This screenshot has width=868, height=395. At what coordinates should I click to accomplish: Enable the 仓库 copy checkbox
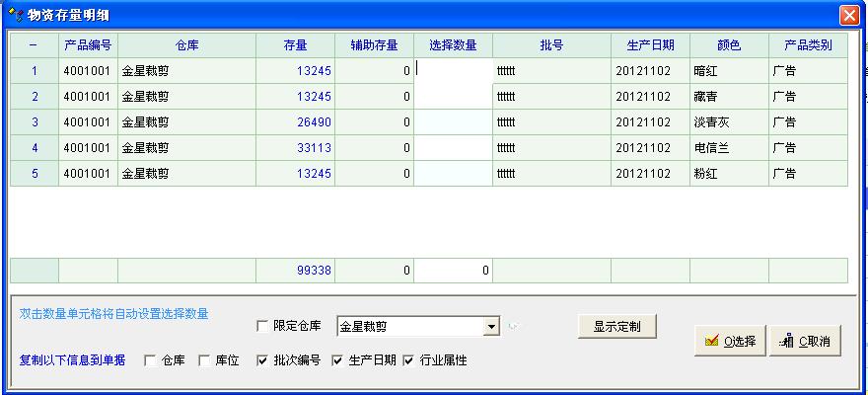[151, 360]
